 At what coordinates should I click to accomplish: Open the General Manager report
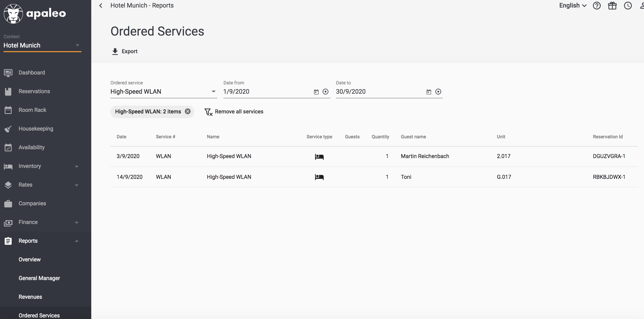click(39, 278)
